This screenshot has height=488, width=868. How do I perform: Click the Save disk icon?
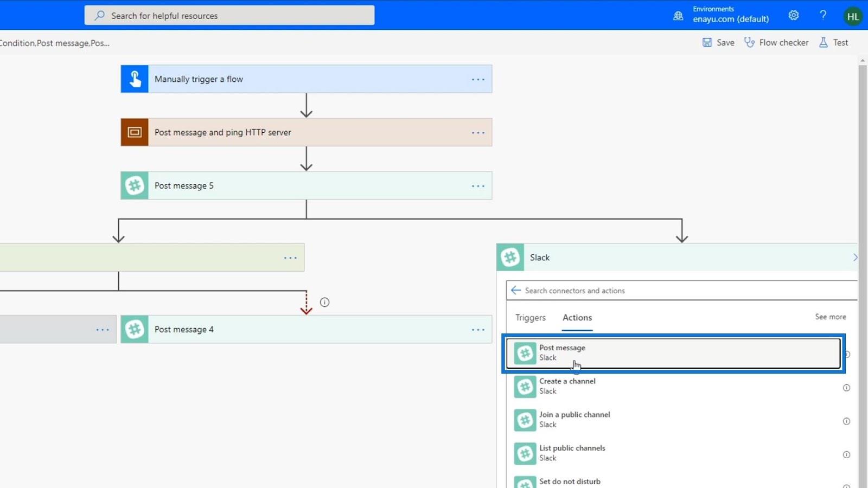[x=707, y=42]
